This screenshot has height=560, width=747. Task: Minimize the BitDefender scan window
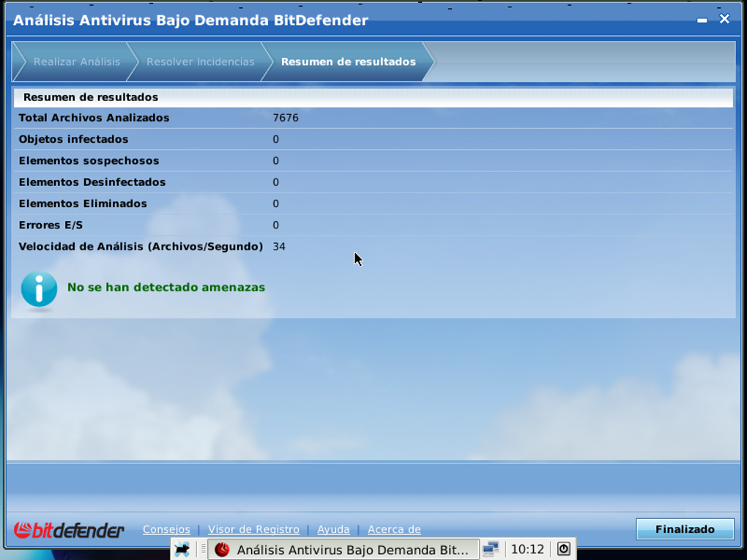(702, 20)
